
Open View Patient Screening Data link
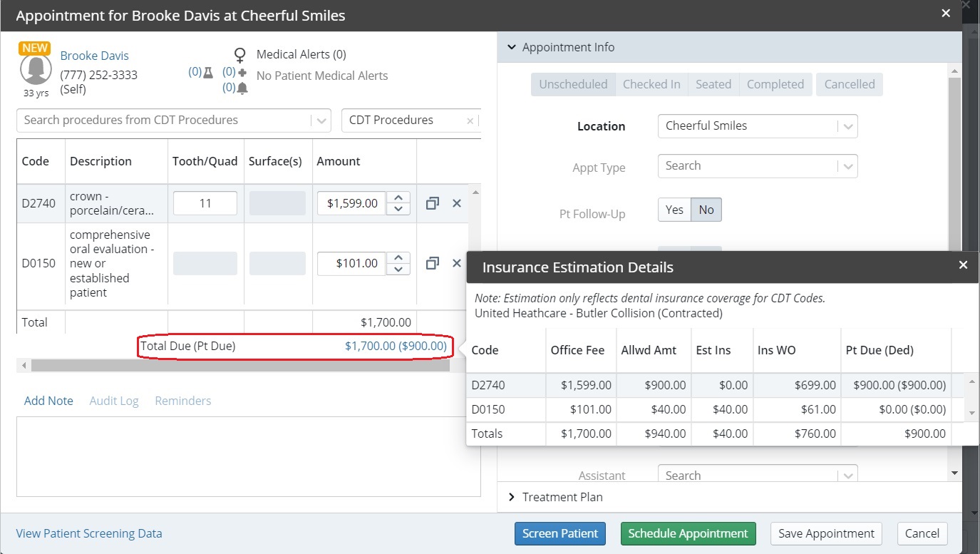(x=89, y=533)
